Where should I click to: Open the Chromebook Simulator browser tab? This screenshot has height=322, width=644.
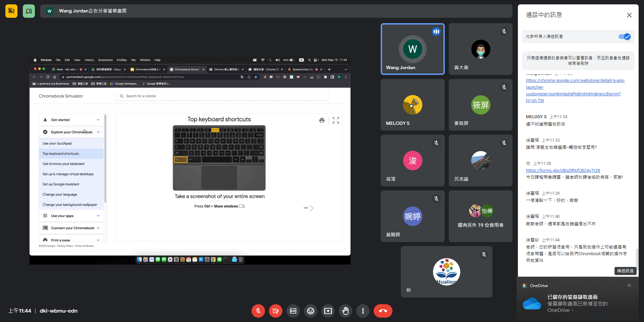186,70
